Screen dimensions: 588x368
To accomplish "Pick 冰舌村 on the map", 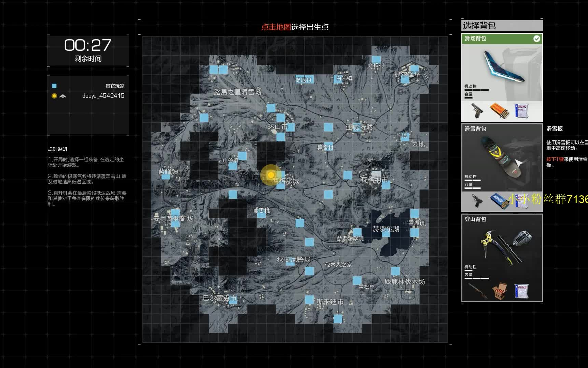I will coord(262,211).
